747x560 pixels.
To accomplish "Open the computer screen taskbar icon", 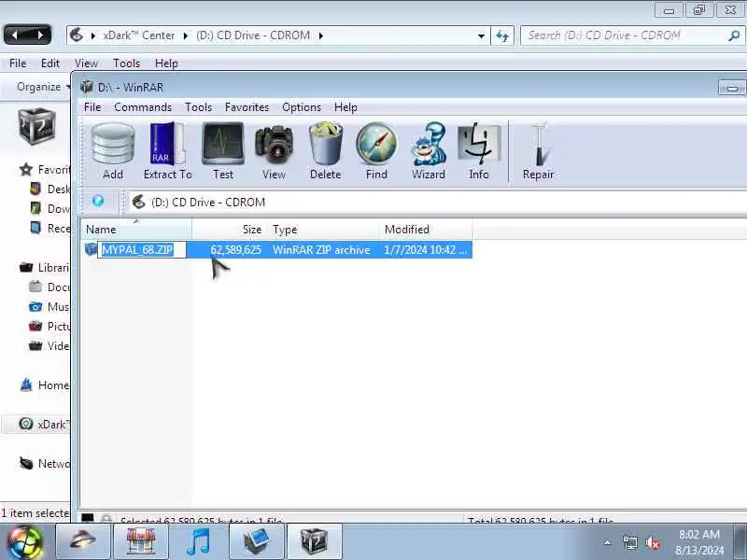I will 256,541.
